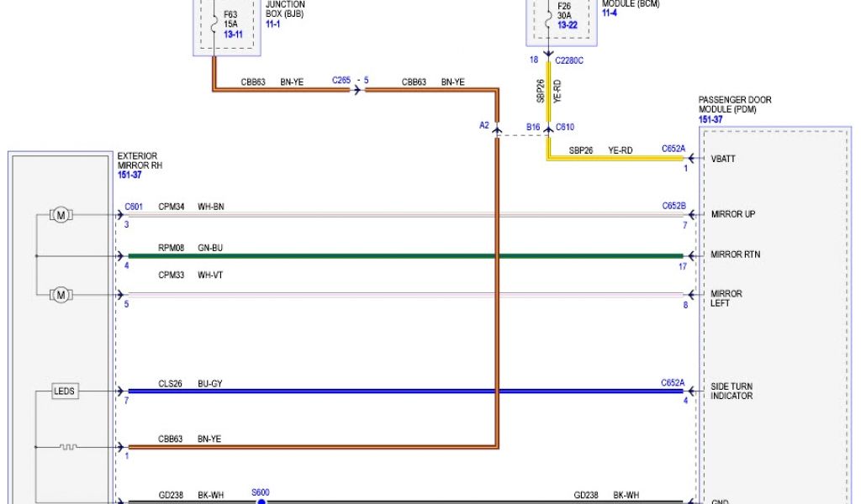Click the C652B connector label
Image resolution: width=861 pixels, height=504 pixels.
pyautogui.click(x=673, y=206)
